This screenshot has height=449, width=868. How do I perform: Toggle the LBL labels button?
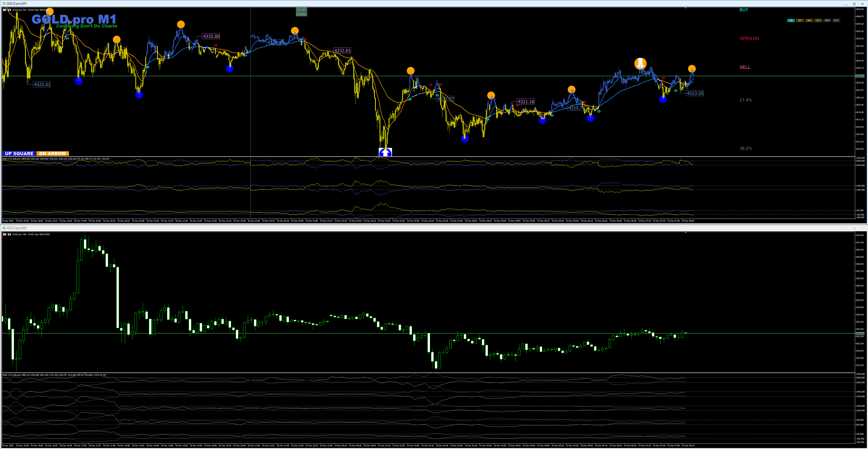point(791,21)
